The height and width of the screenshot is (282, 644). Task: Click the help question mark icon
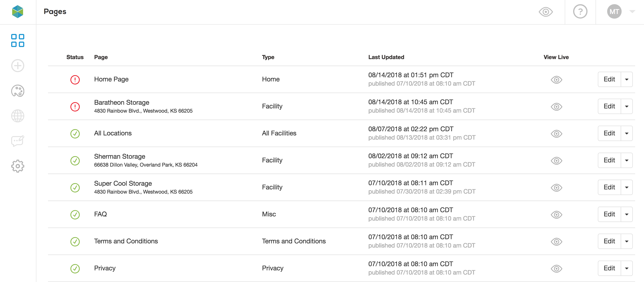click(x=580, y=12)
